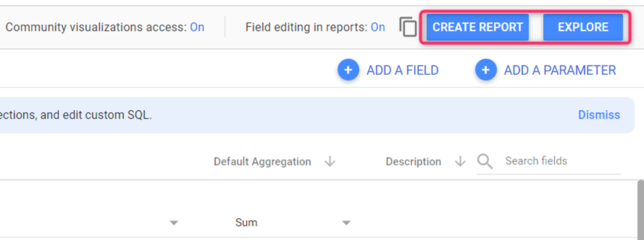Screen dimensions: 644x240
Task: Click the vertical scrollbar of fields list
Action: coord(640,210)
